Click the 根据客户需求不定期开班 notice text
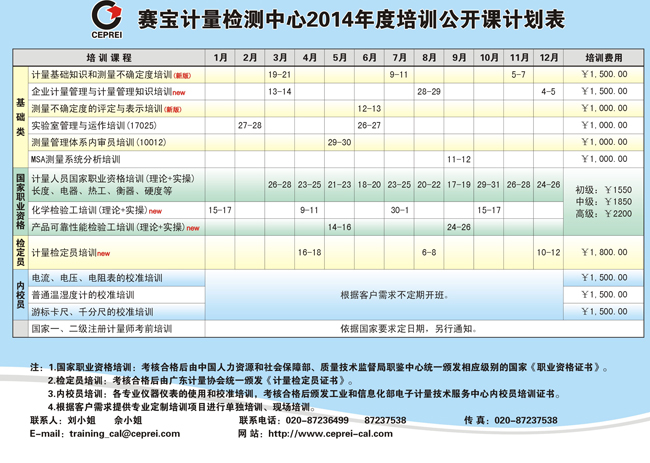 coord(395,295)
